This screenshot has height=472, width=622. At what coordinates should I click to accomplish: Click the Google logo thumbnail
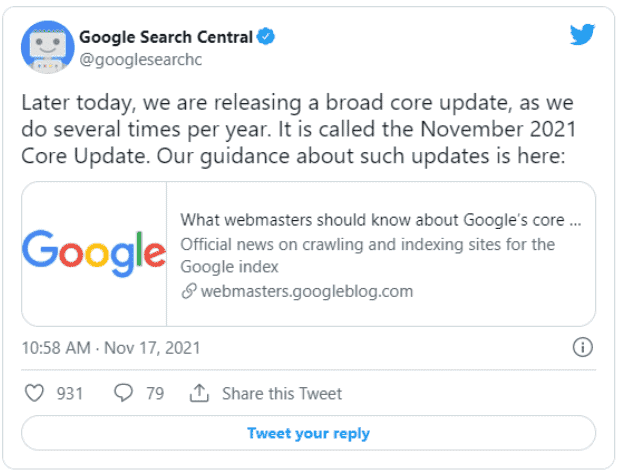tap(94, 253)
